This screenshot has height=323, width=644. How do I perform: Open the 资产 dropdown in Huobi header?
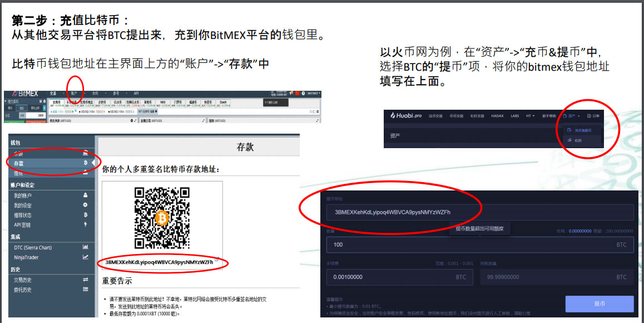click(573, 116)
